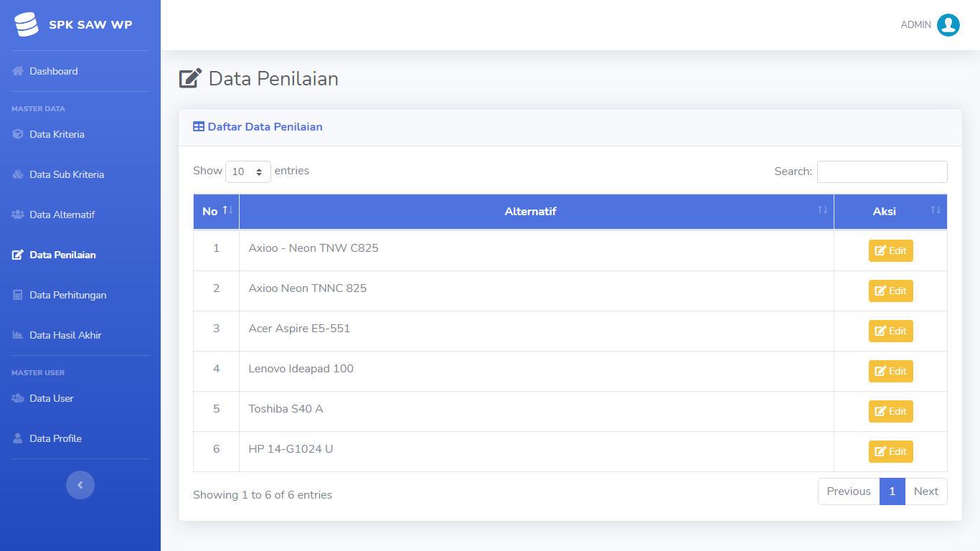Screen dimensions: 980x551
Task: Go to Dashboard menu item
Action: (x=80, y=71)
